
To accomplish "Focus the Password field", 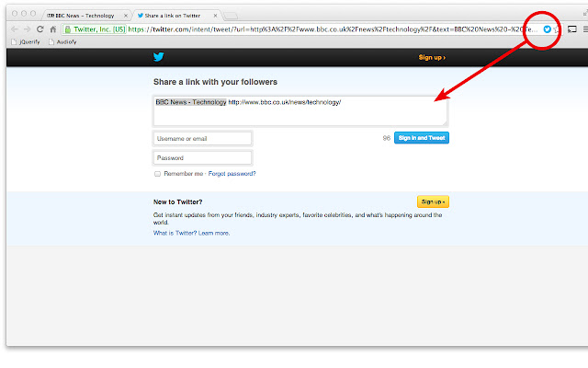I will 202,157.
